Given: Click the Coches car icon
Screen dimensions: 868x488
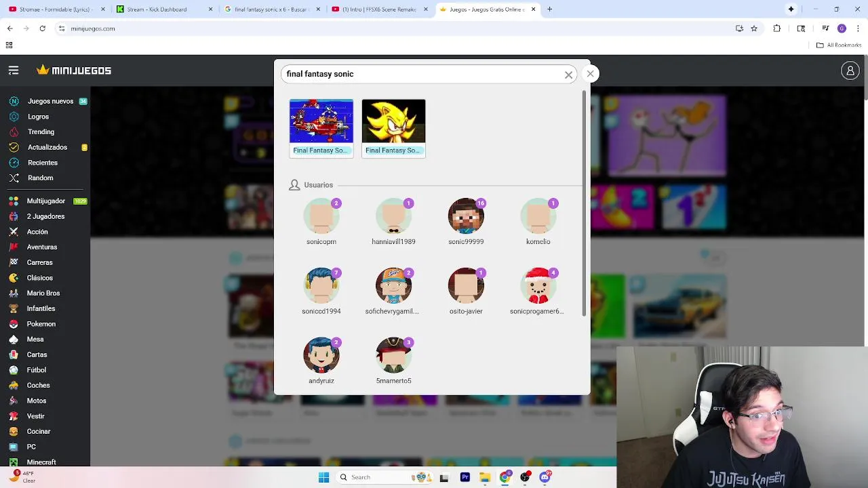Looking at the screenshot, I should pyautogui.click(x=14, y=385).
